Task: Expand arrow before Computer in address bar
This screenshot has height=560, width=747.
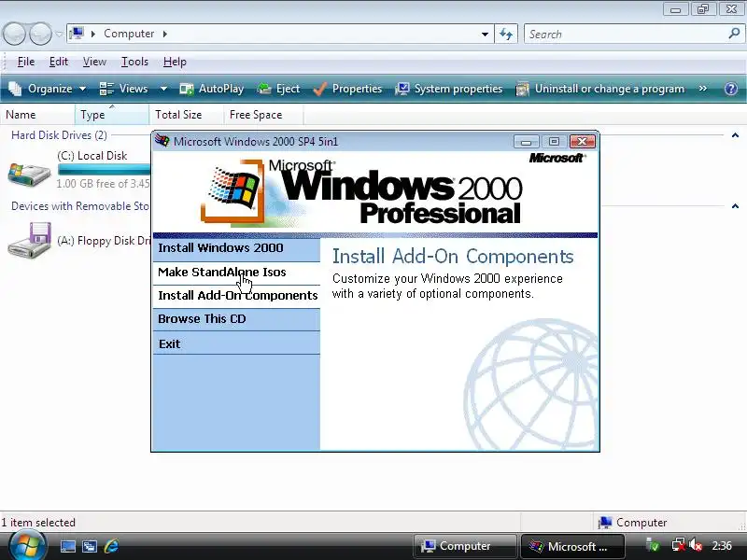Action: [x=93, y=34]
